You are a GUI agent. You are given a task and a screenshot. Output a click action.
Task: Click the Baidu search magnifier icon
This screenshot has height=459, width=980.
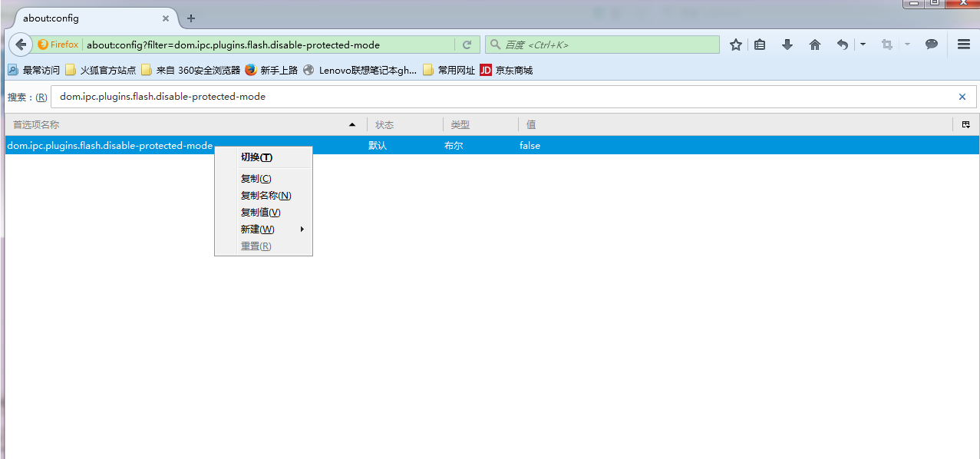495,45
